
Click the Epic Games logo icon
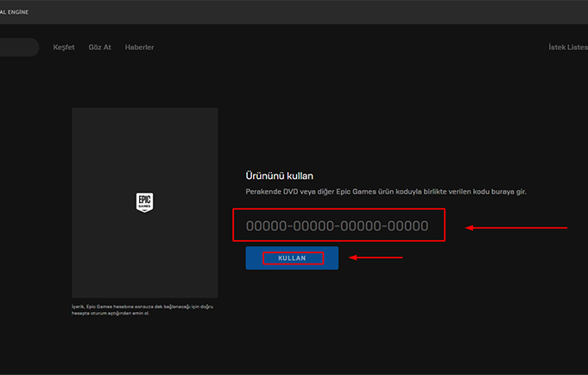pos(145,203)
